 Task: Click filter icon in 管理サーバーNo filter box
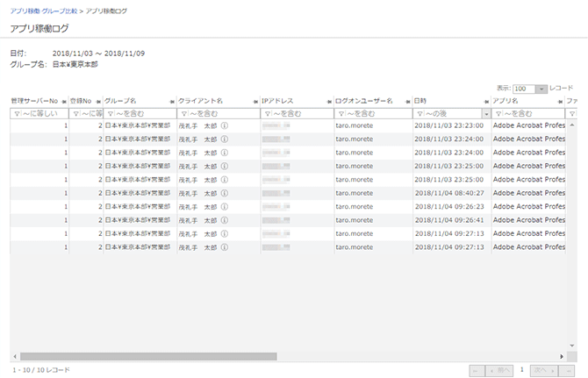click(17, 114)
